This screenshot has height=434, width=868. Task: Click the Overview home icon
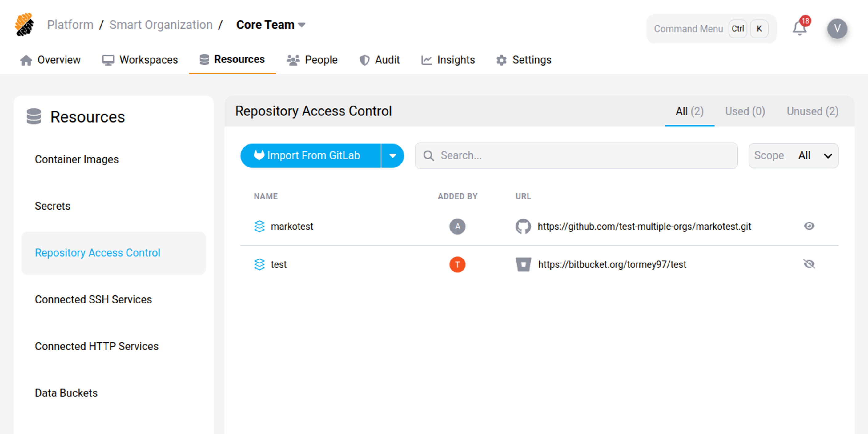click(26, 60)
